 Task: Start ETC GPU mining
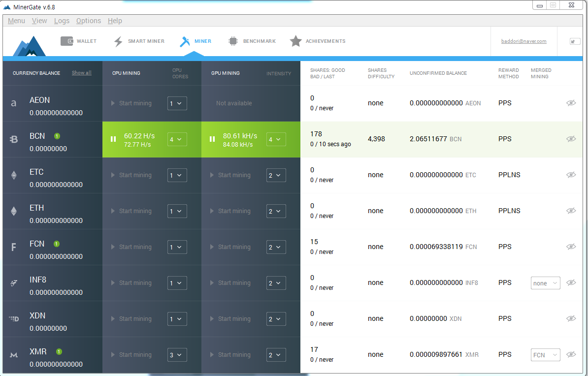(x=230, y=175)
